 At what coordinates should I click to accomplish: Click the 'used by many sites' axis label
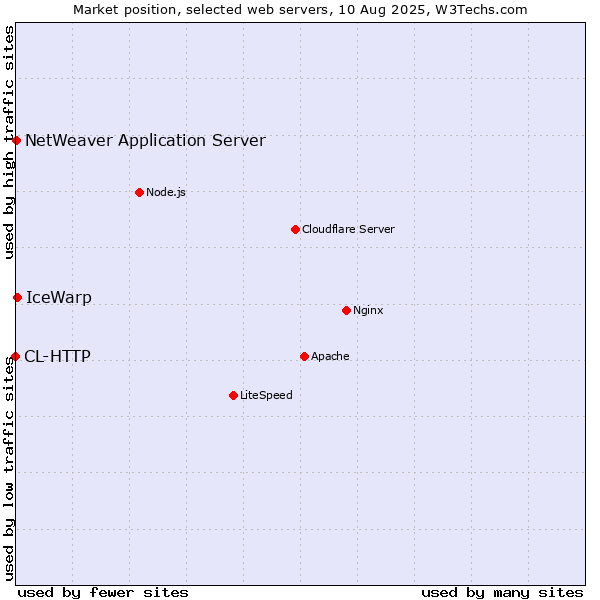coord(502,593)
